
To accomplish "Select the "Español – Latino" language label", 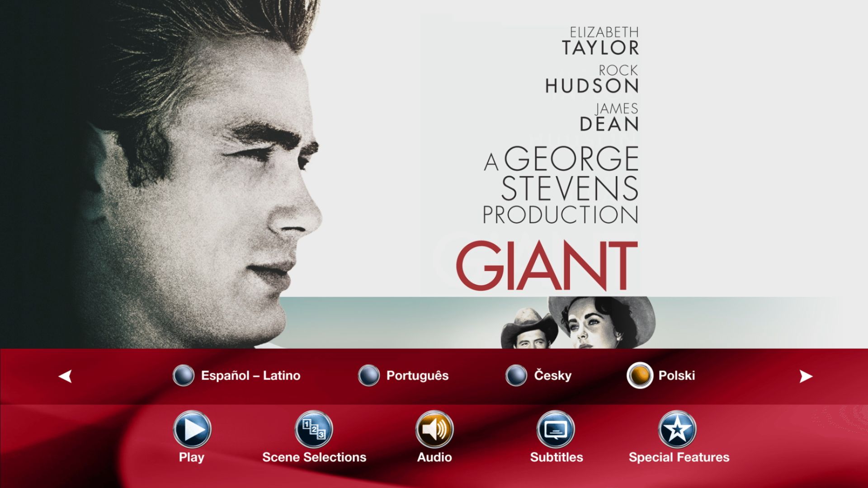I will tap(250, 375).
